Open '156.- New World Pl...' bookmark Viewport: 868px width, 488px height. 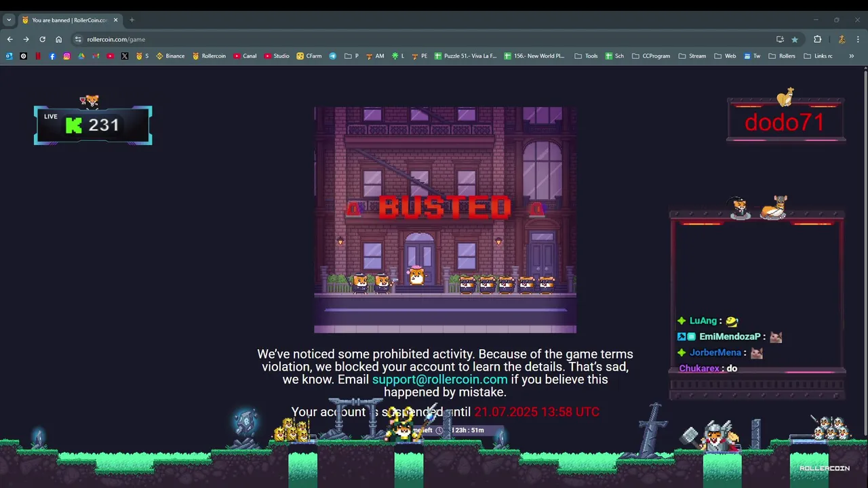[x=534, y=56]
